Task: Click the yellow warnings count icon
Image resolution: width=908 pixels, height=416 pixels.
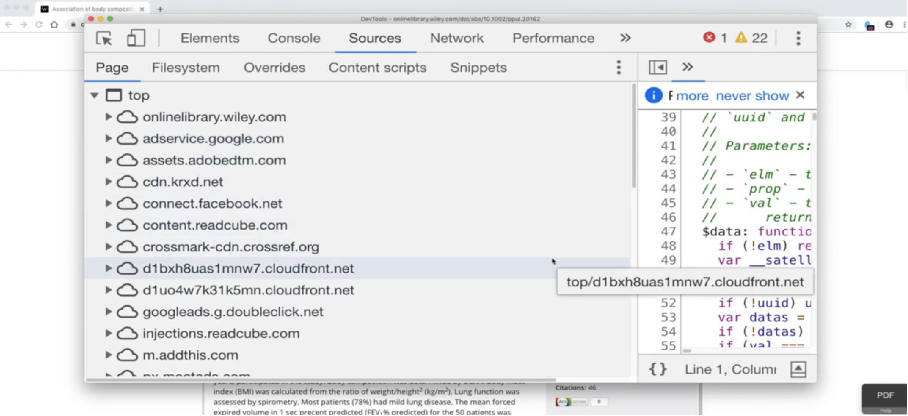Action: pos(741,38)
